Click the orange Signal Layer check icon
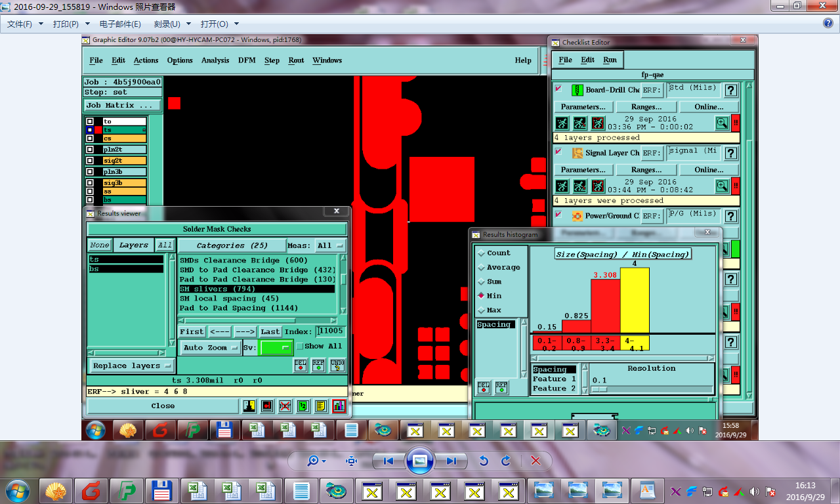840x504 pixels. pyautogui.click(x=577, y=153)
